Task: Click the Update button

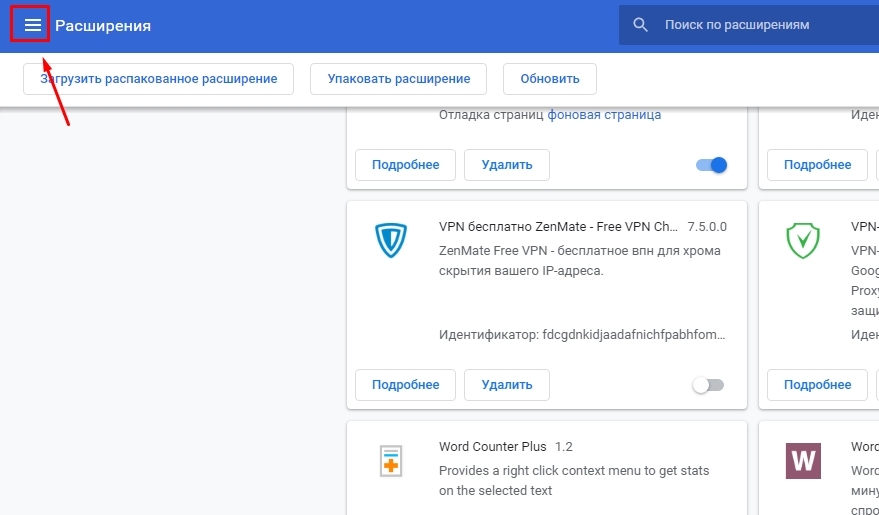Action: (x=549, y=79)
